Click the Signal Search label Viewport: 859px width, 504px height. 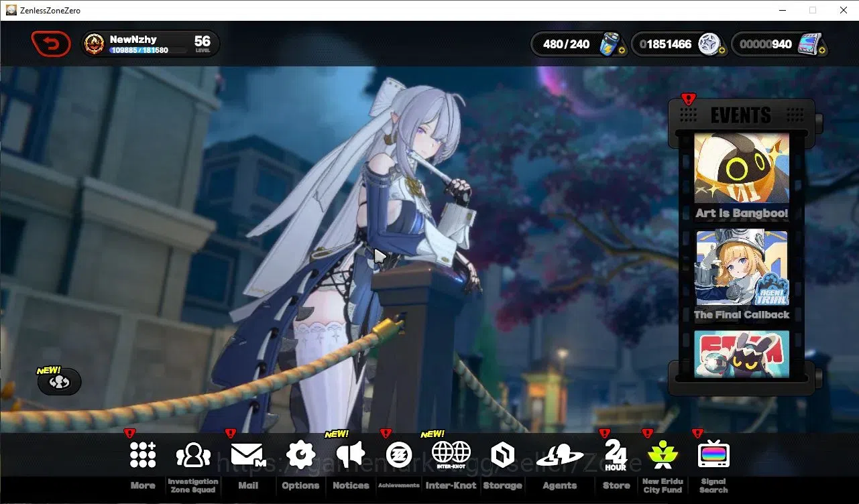pyautogui.click(x=713, y=485)
